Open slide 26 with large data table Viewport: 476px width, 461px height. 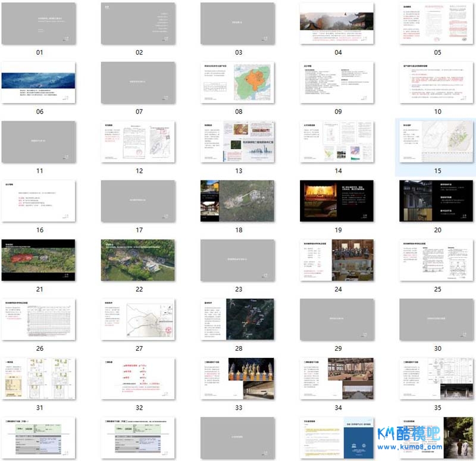(39, 319)
